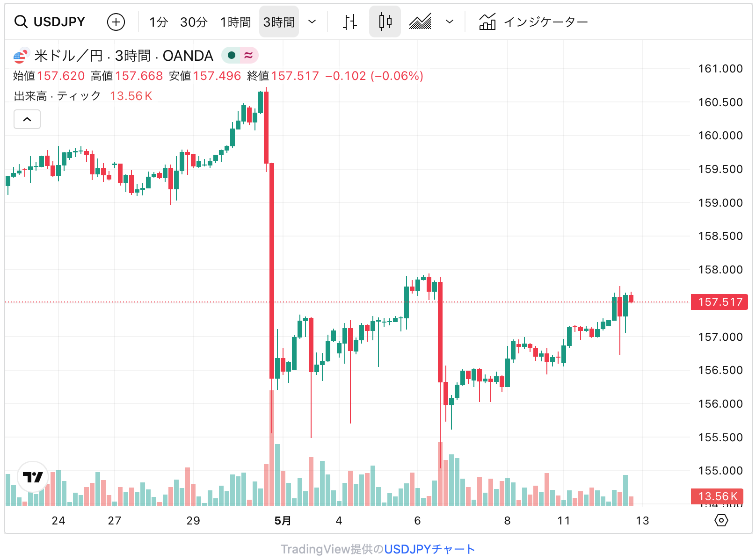
Task: Click the search magnifier icon beside USDJPY
Action: (21, 22)
